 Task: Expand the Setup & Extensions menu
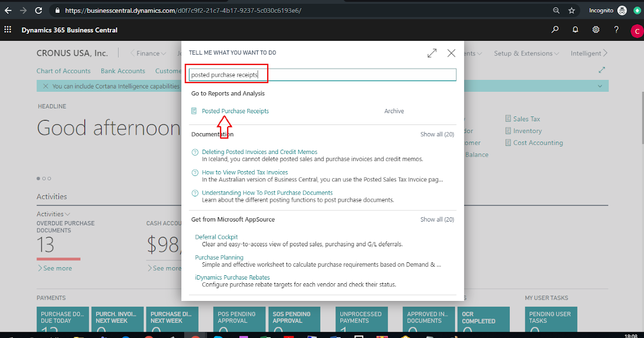click(x=526, y=53)
